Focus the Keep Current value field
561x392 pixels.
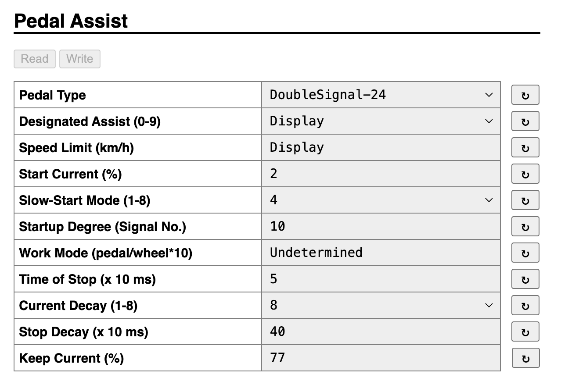pos(381,358)
